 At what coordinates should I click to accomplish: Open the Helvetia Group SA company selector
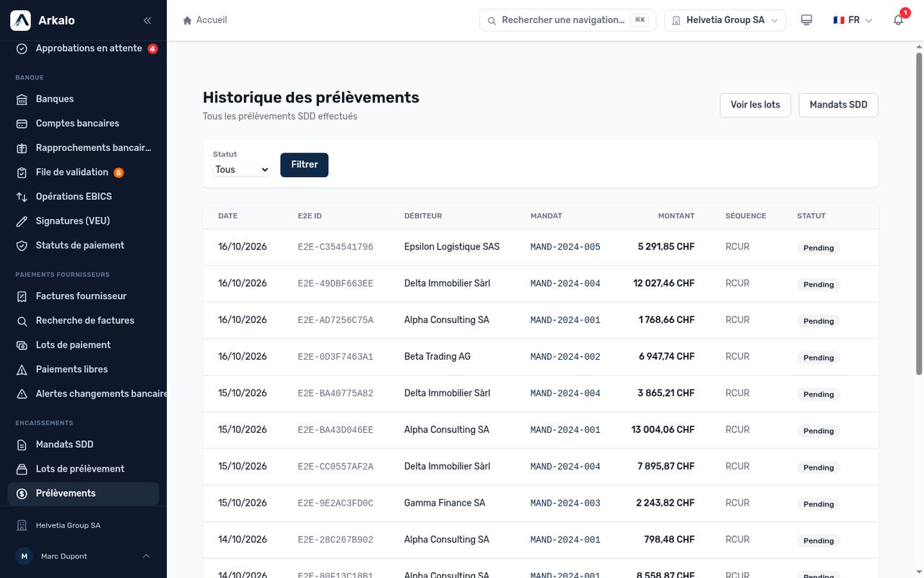725,20
